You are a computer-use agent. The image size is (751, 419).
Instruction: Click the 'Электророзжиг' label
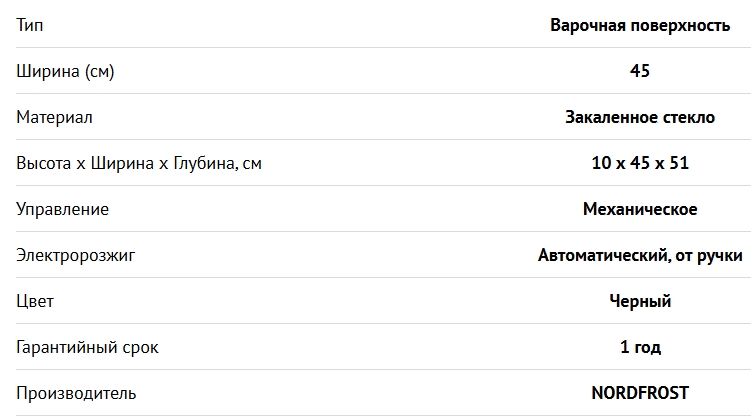(x=75, y=255)
